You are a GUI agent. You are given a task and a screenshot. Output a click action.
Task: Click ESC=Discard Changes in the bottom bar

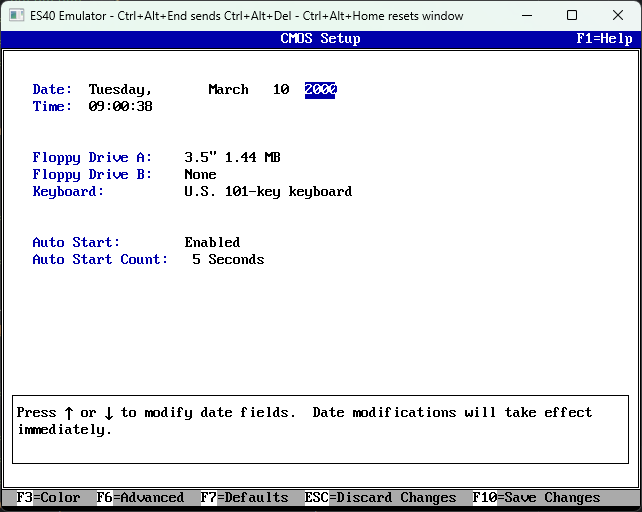[x=380, y=498]
